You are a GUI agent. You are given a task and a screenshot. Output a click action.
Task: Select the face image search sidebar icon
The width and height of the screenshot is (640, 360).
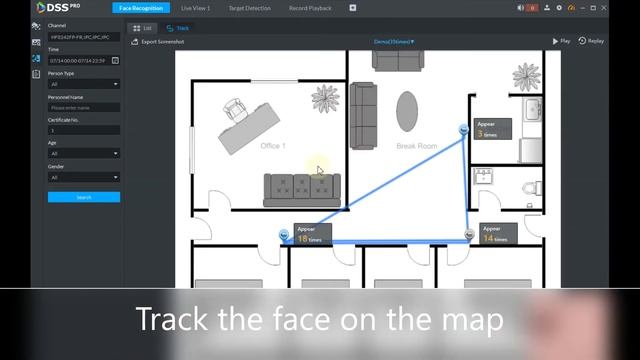(x=36, y=42)
